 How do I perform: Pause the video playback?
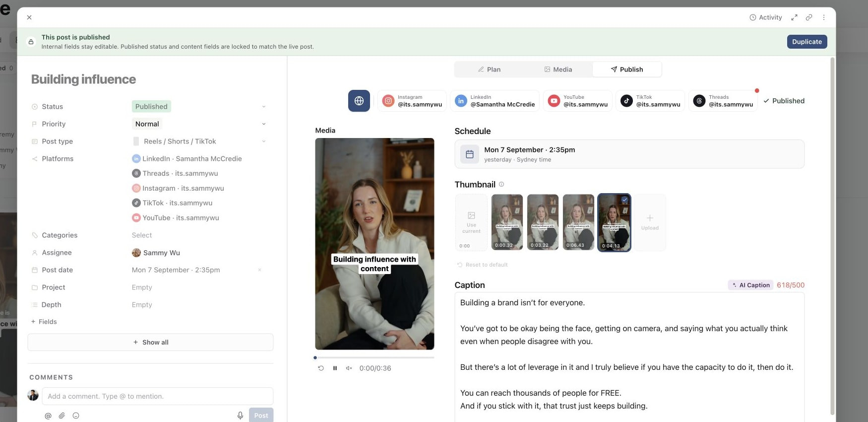click(335, 368)
